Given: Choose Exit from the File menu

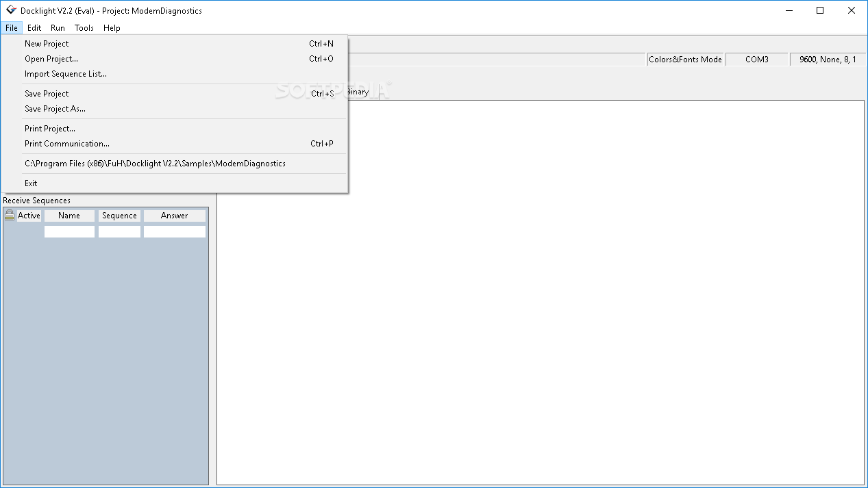Looking at the screenshot, I should click(175, 183).
